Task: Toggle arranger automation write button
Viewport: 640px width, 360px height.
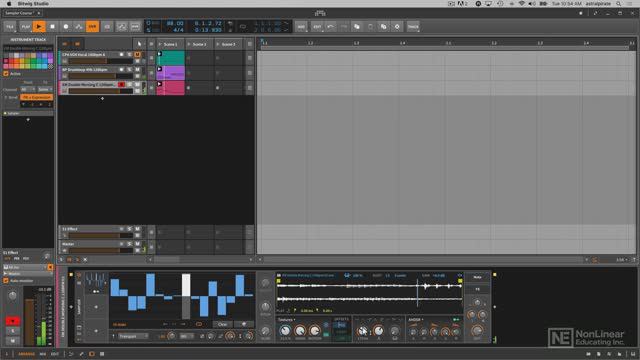Action: (79, 27)
